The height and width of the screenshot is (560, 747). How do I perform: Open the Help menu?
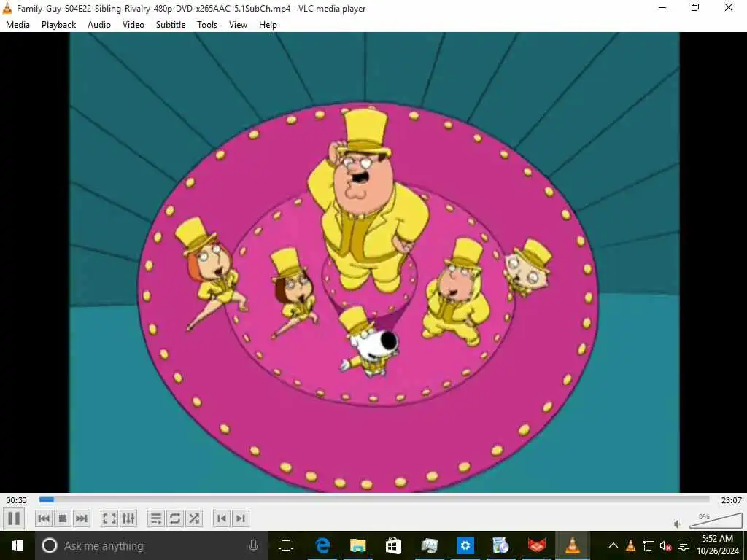tap(268, 25)
